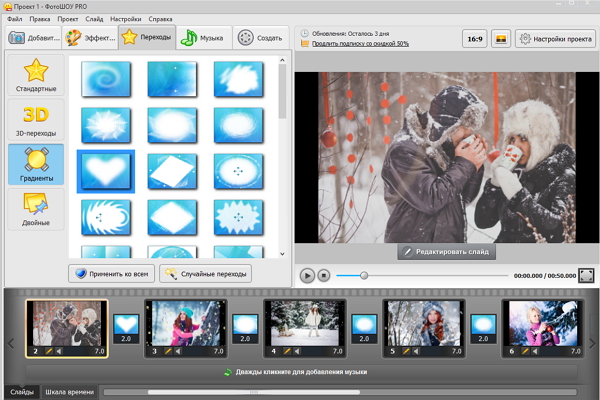Switch to the Создать tab
The image size is (600, 400).
[260, 38]
